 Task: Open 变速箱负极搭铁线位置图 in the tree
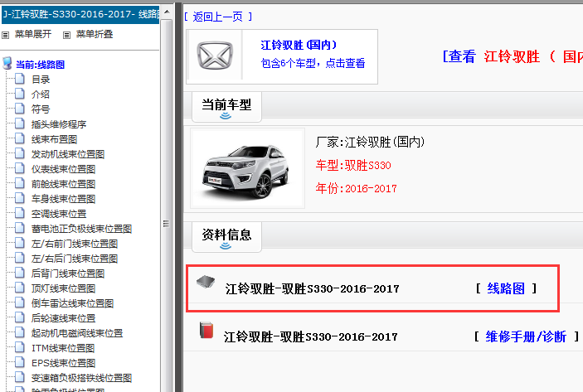tap(81, 378)
